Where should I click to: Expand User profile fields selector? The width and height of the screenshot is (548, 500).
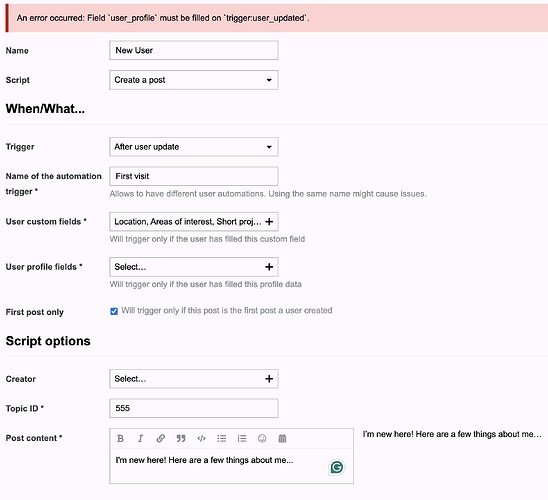click(194, 267)
